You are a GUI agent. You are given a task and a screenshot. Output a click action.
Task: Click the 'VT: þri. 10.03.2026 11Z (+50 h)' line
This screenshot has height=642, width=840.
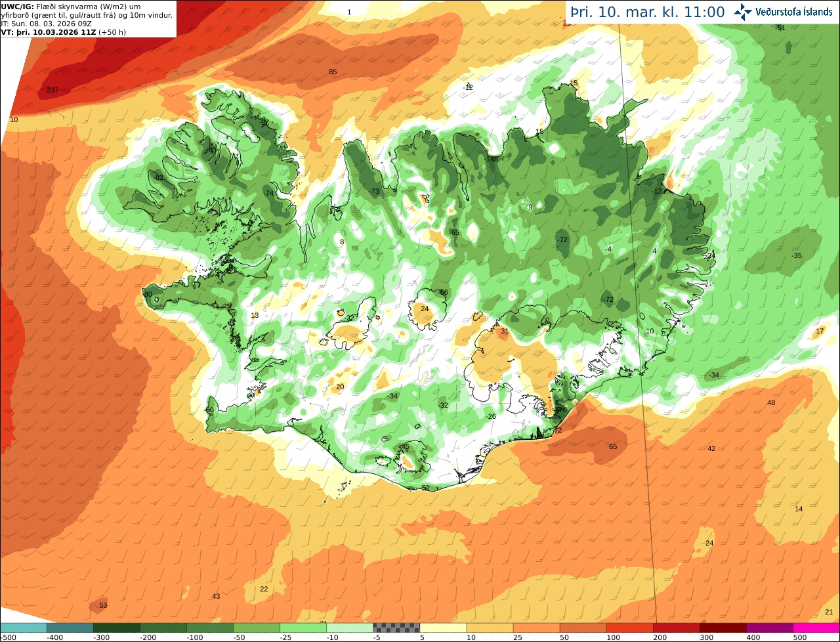tap(64, 32)
